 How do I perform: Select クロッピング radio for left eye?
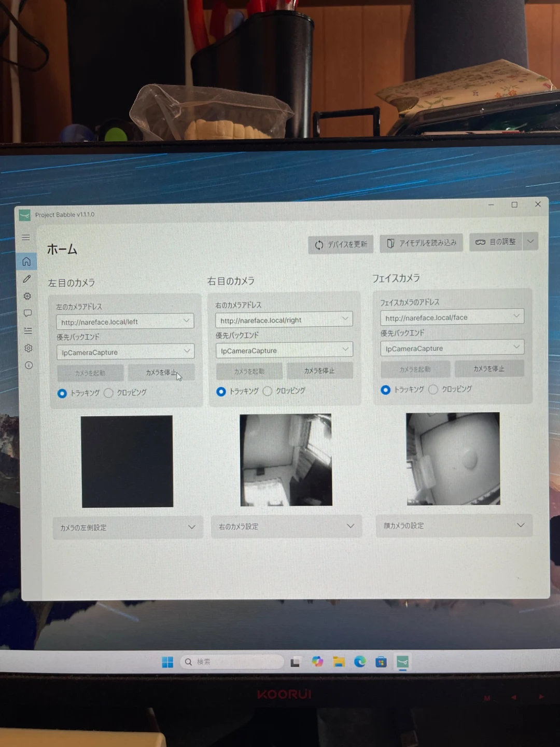pyautogui.click(x=108, y=393)
